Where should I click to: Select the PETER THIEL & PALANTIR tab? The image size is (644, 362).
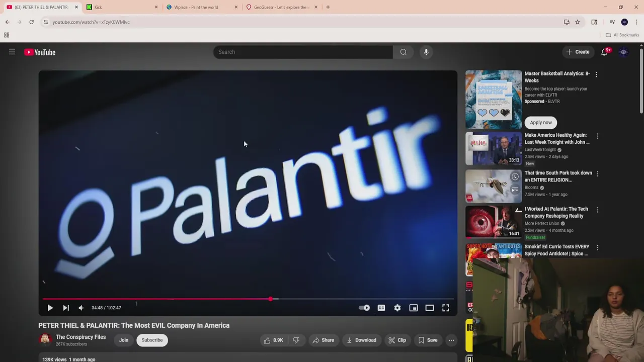pos(41,7)
